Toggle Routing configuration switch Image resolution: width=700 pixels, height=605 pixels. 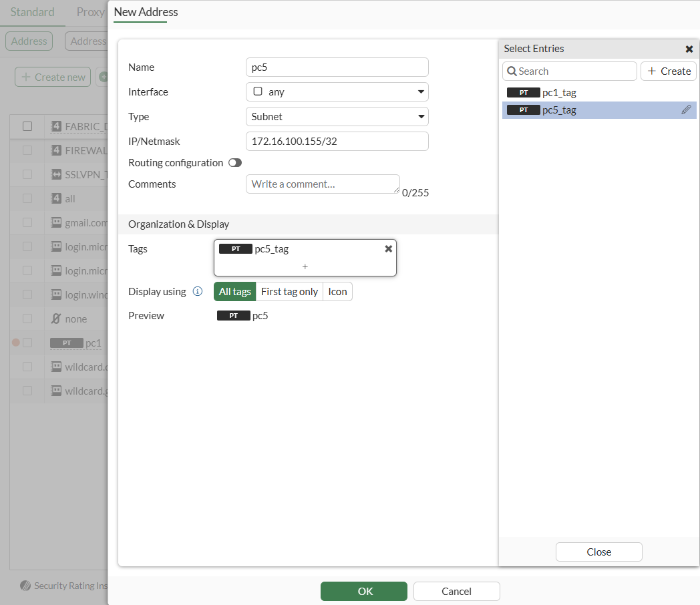(235, 163)
